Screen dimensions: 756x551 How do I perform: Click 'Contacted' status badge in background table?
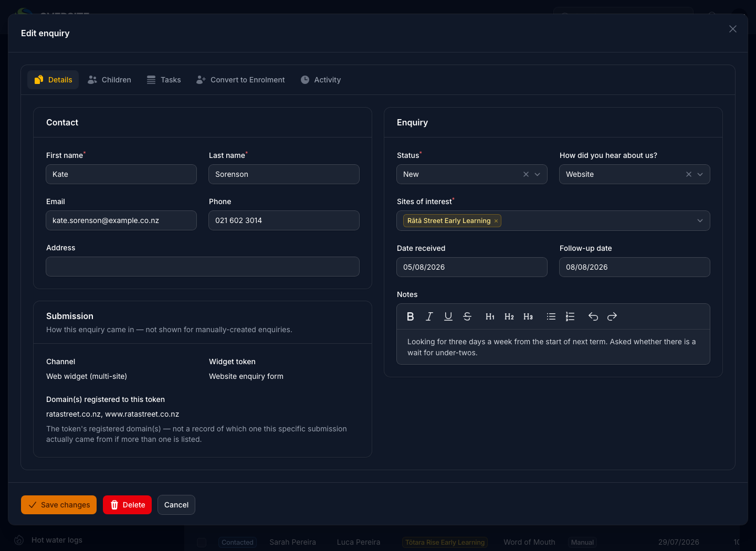pyautogui.click(x=237, y=542)
